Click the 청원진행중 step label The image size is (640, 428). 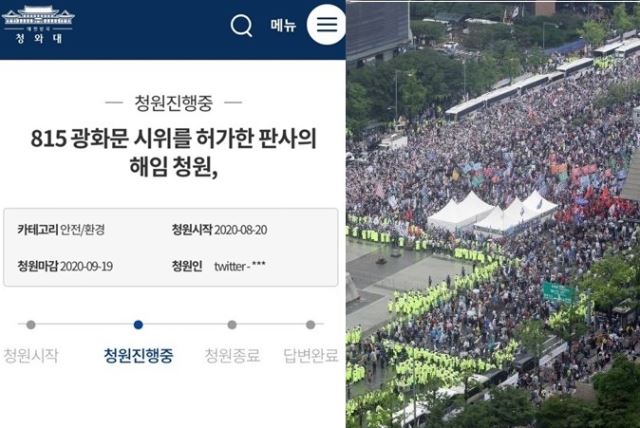pos(138,355)
